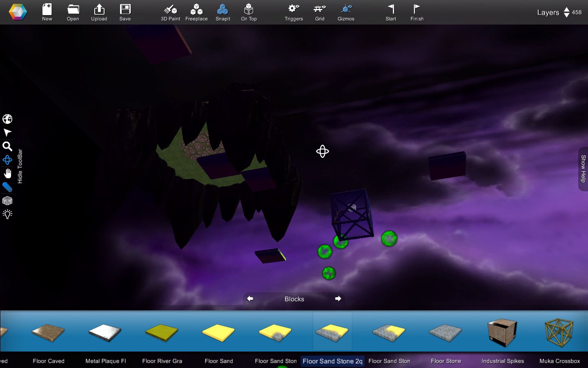Go to next block category arrow

tap(338, 299)
